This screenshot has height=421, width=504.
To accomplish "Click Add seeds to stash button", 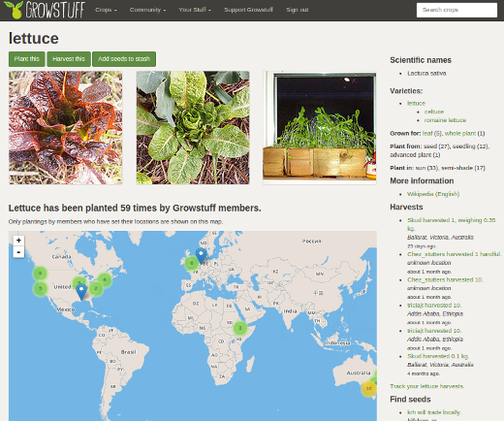I will point(124,59).
